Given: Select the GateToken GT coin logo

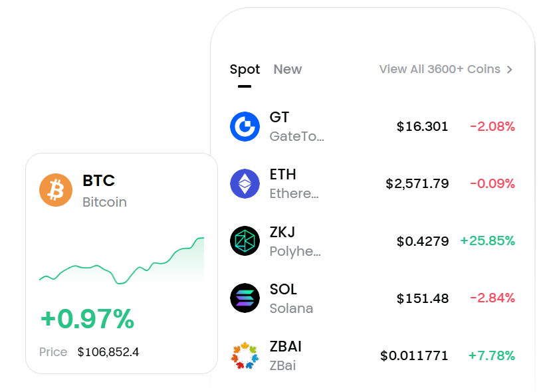Looking at the screenshot, I should pyautogui.click(x=245, y=126).
